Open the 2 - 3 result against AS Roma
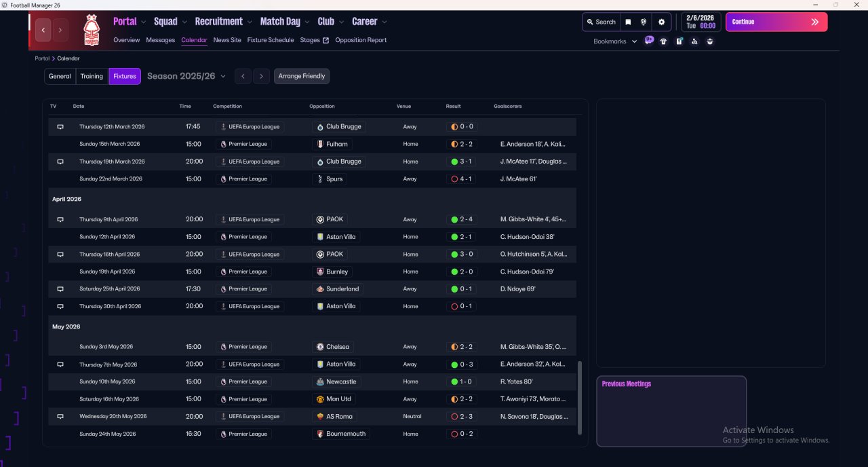The height and width of the screenshot is (467, 868). pos(462,417)
